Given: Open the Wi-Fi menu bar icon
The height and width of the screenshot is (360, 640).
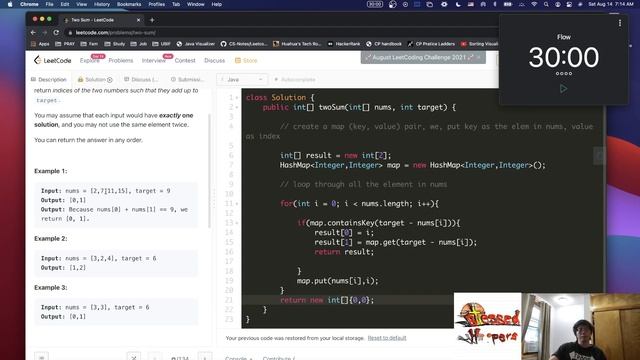Looking at the screenshot, I should 534,4.
